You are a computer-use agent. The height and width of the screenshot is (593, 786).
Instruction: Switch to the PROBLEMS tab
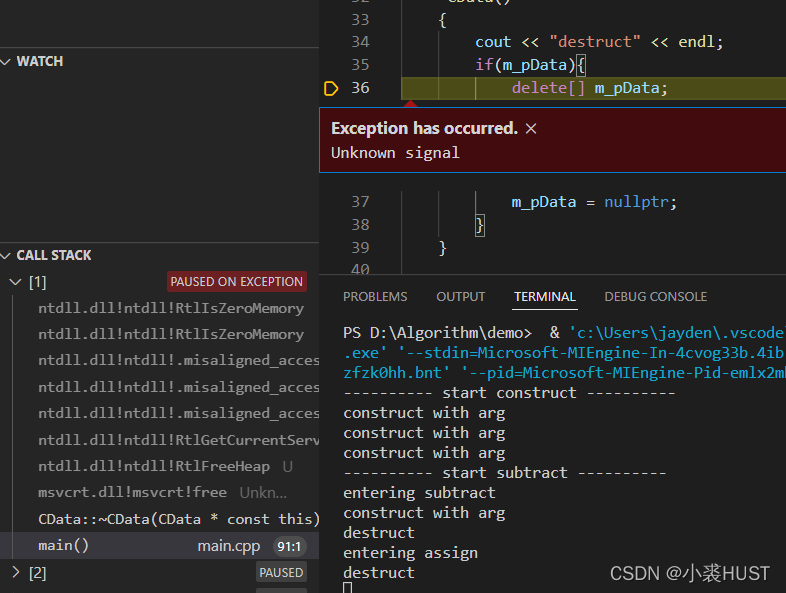point(375,297)
